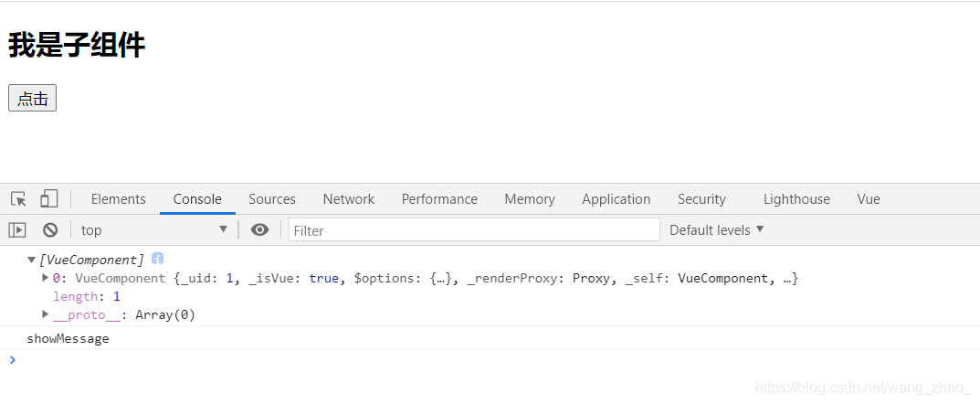Viewport: 980px width, 404px height.
Task: Open the Application tab
Action: pos(616,199)
